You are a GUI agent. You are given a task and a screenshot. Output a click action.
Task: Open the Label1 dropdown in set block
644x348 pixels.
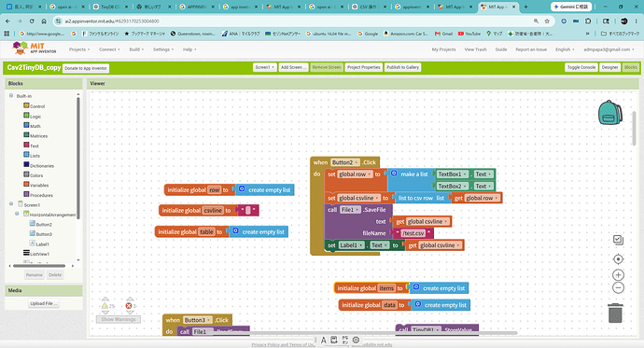[351, 245]
